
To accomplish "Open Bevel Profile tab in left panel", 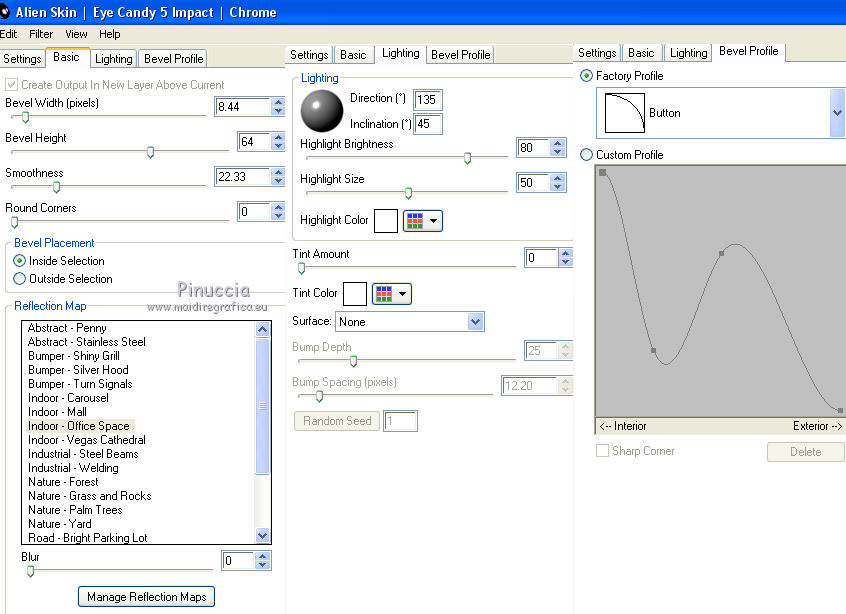I will coord(173,59).
